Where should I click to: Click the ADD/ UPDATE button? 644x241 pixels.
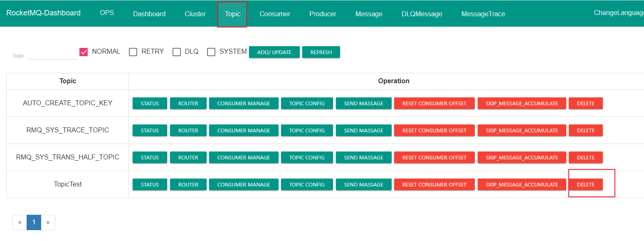click(274, 52)
